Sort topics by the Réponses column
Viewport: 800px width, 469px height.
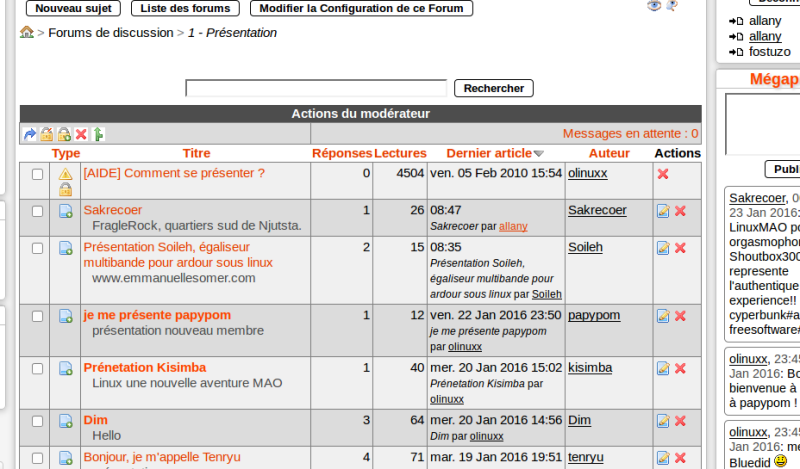click(x=342, y=153)
